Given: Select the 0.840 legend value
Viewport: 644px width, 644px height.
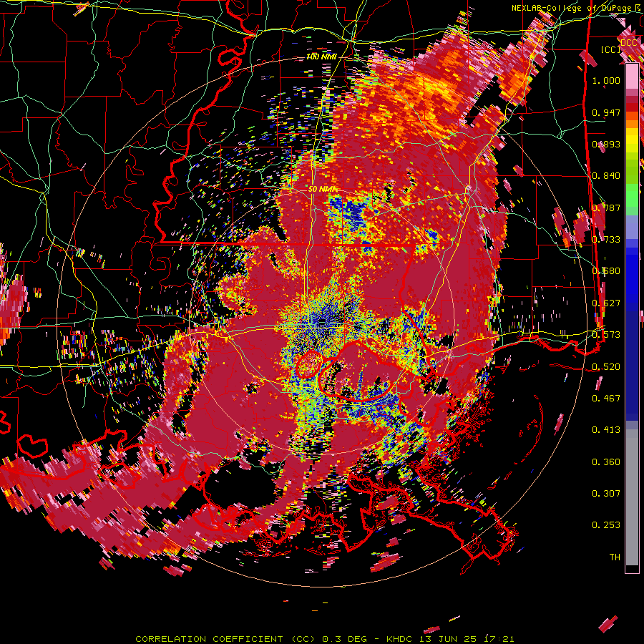Looking at the screenshot, I should [x=606, y=176].
